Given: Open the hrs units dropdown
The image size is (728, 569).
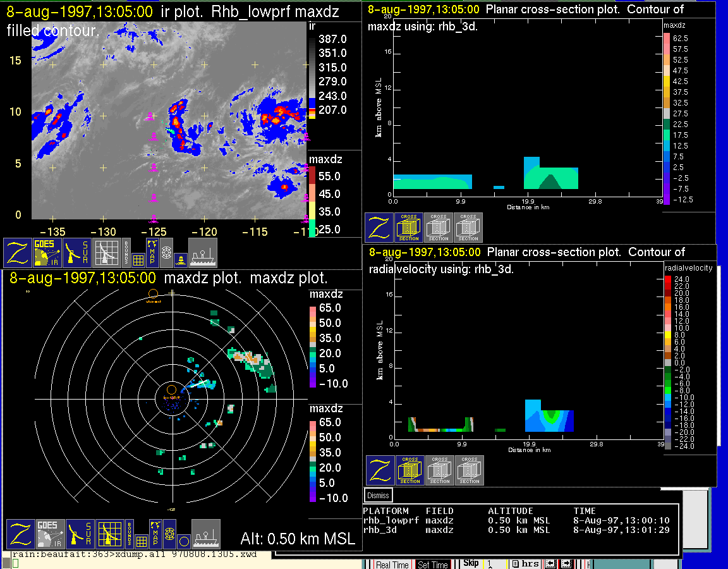Looking at the screenshot, I should pos(526,564).
